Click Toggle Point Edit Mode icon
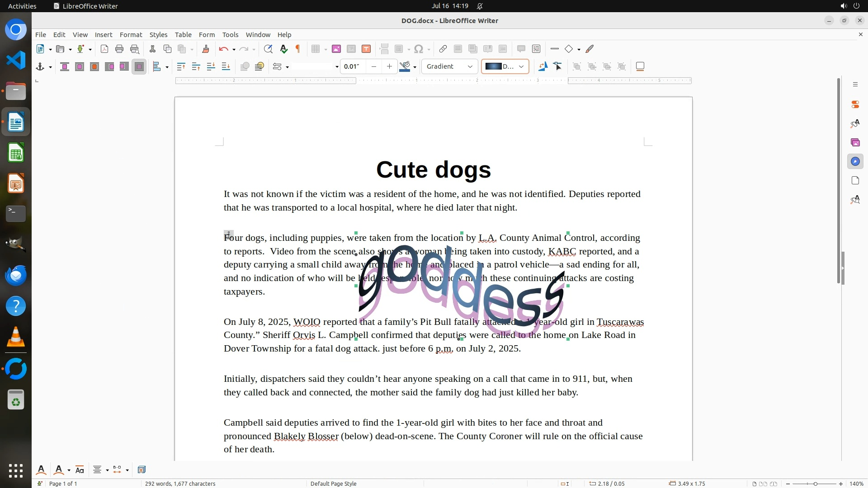This screenshot has width=868, height=488. pos(557,66)
